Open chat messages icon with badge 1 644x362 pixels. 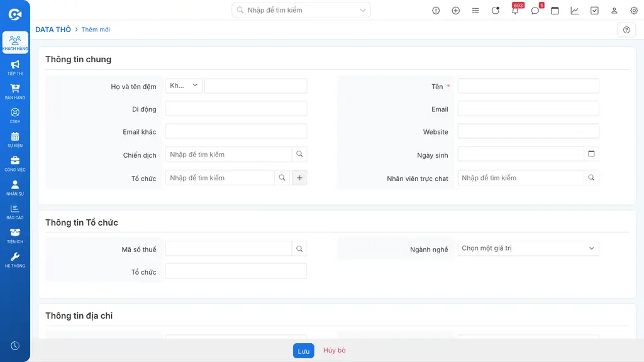(x=535, y=11)
